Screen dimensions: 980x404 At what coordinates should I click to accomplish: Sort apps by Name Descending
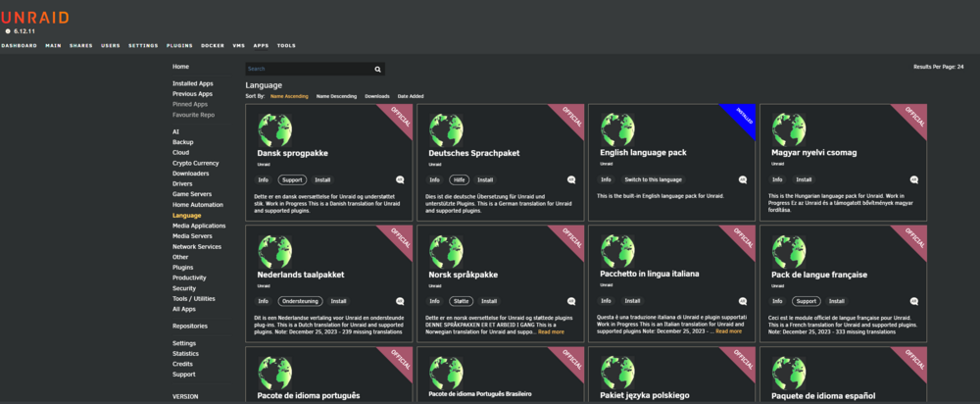click(336, 96)
